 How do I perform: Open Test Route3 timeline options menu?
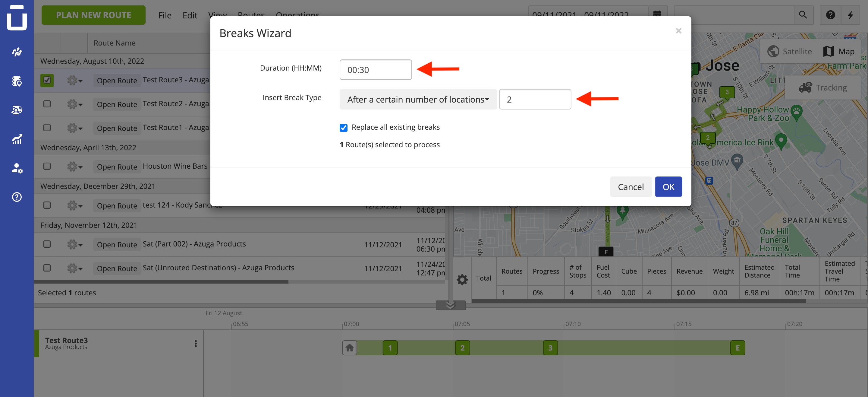195,343
